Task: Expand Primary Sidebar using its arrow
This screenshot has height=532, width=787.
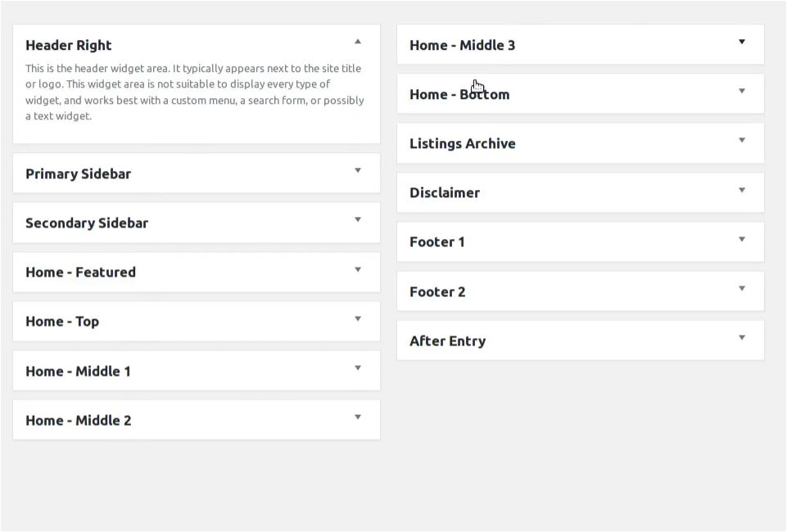Action: [x=358, y=170]
